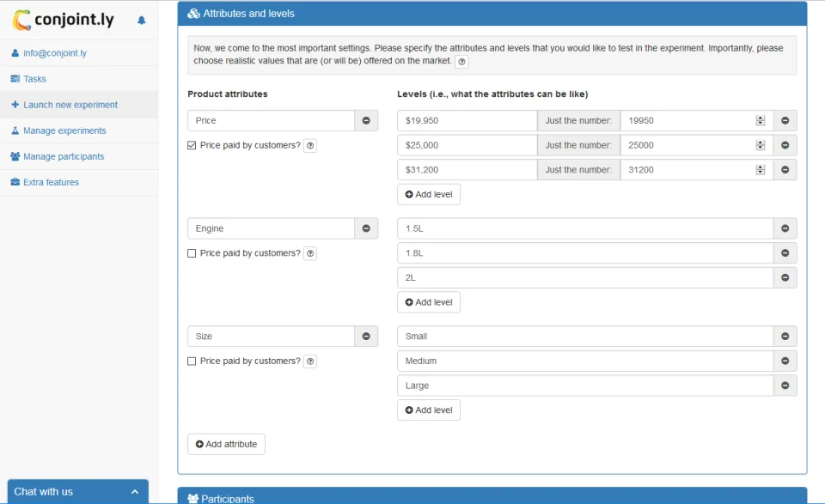The image size is (825, 504).
Task: Edit the $31,200 level text field
Action: [x=467, y=170]
